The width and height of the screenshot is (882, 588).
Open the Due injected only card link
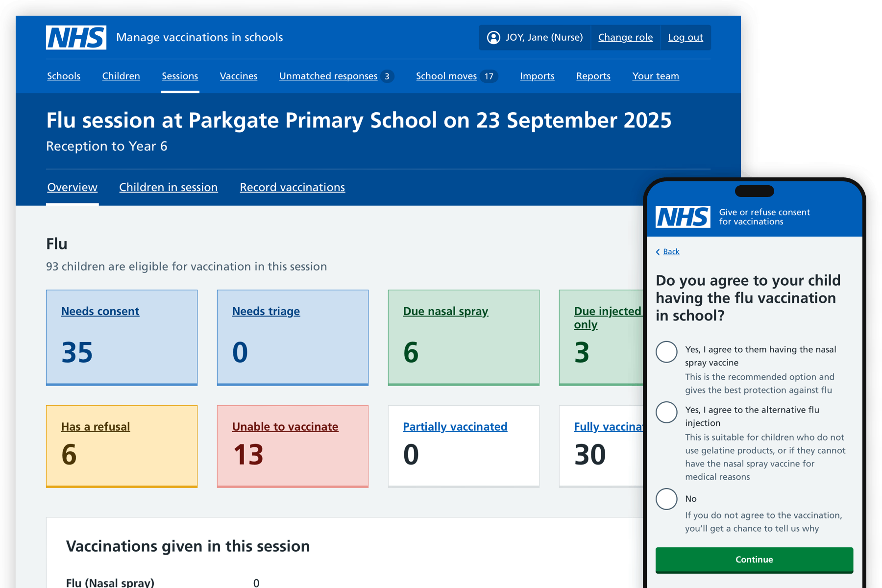608,318
